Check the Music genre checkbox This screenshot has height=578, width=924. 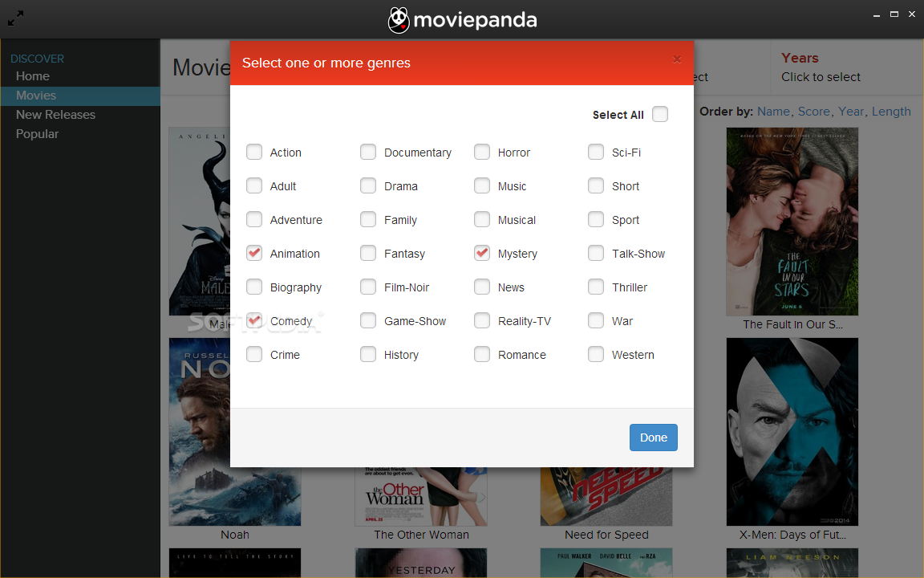click(482, 185)
